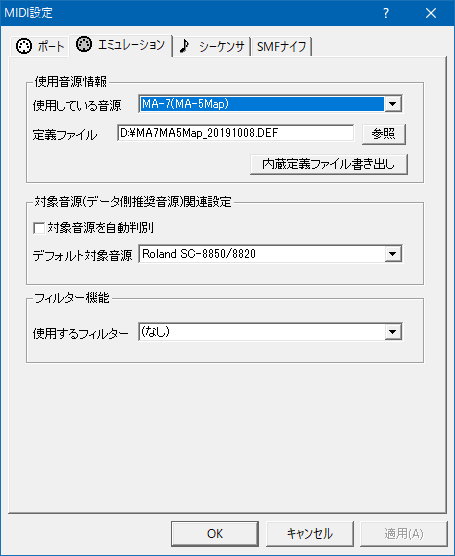Switch to the シーケンサ tab

[212, 46]
